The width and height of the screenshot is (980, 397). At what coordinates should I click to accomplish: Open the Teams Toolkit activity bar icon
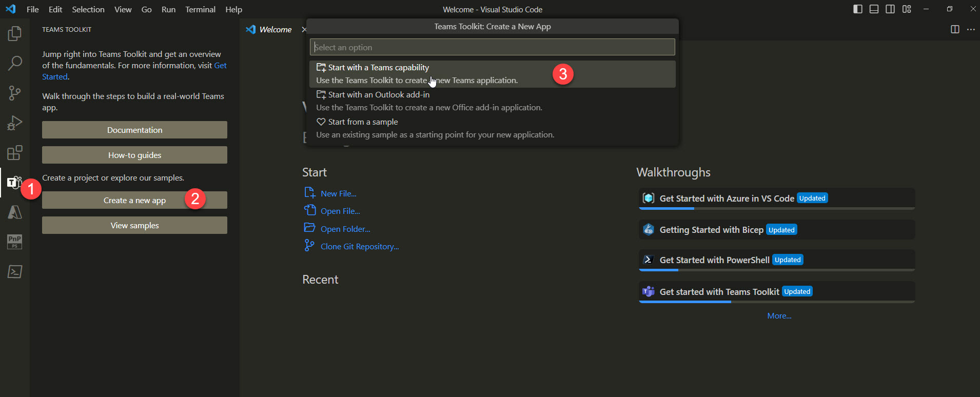click(14, 182)
